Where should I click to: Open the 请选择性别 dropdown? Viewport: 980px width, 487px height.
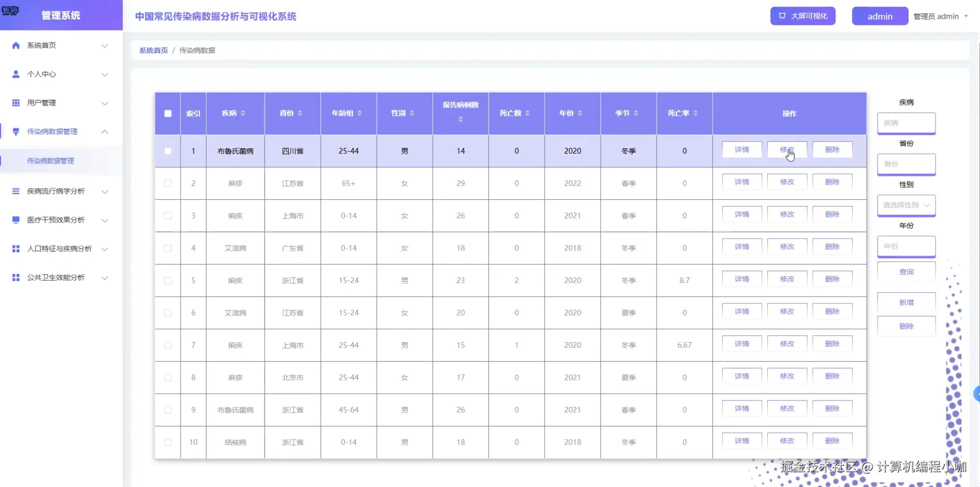[x=906, y=205]
